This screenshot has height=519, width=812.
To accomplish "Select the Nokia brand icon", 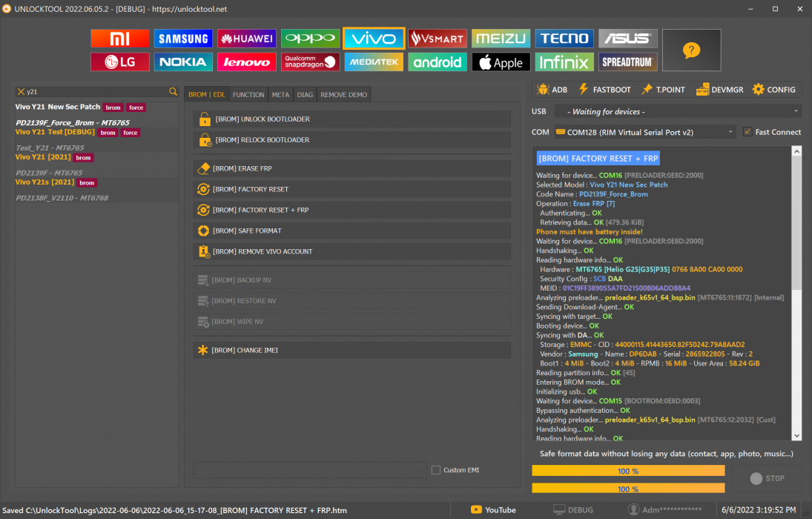I will point(183,62).
